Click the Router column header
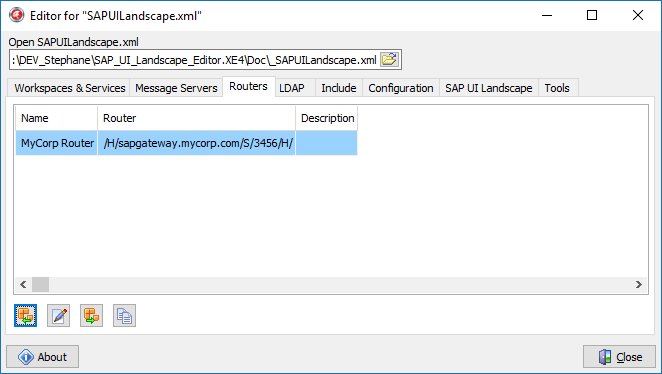662x374 pixels. [x=196, y=118]
